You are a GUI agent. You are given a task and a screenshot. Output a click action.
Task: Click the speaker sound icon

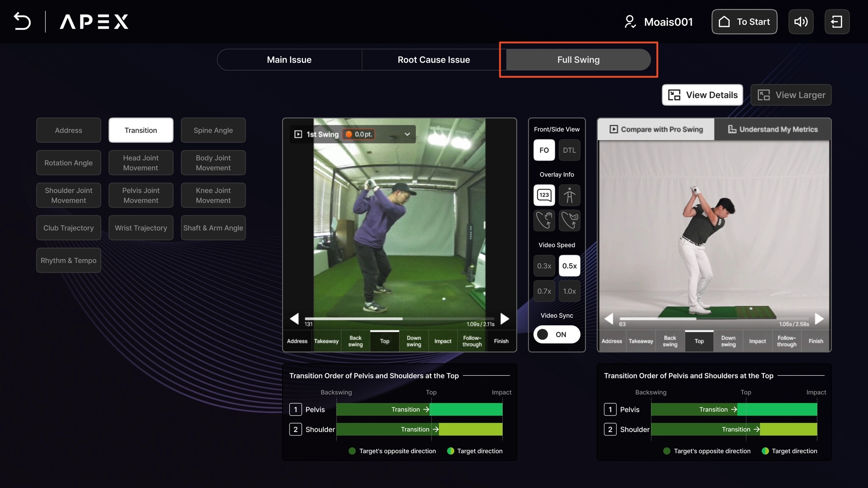(x=801, y=22)
